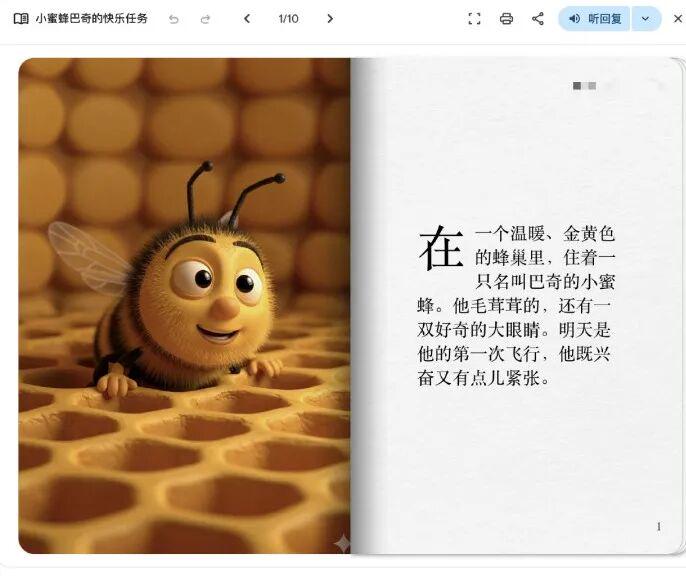Click the page number 1 at bottom right
Viewport: 686px width, 576px height.
(x=658, y=527)
